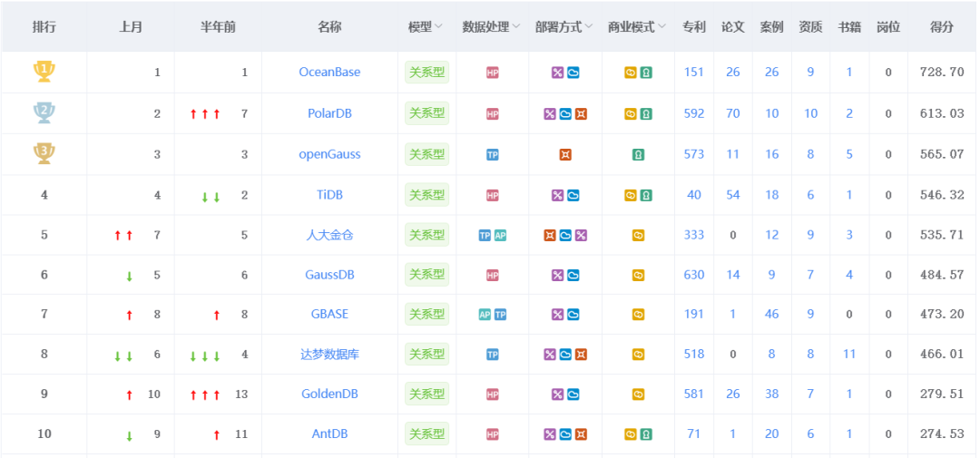The width and height of the screenshot is (980, 458).
Task: Open the OceanBase database link
Action: tap(329, 73)
